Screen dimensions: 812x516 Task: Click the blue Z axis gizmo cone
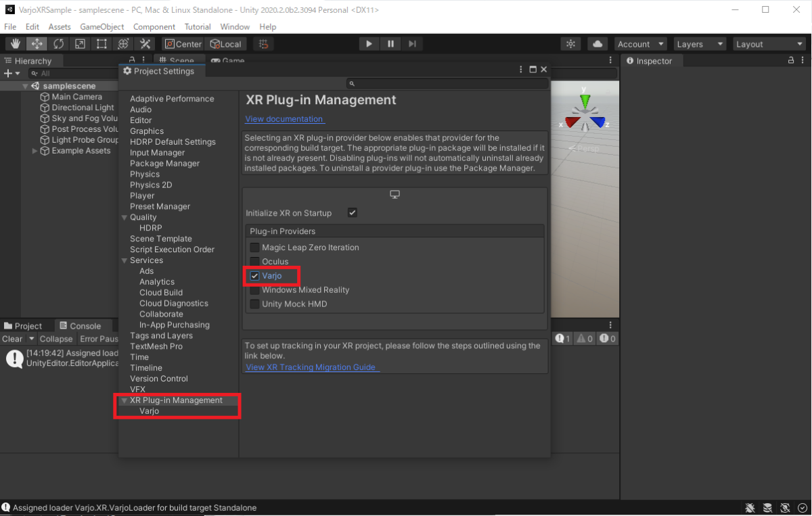tap(597, 122)
